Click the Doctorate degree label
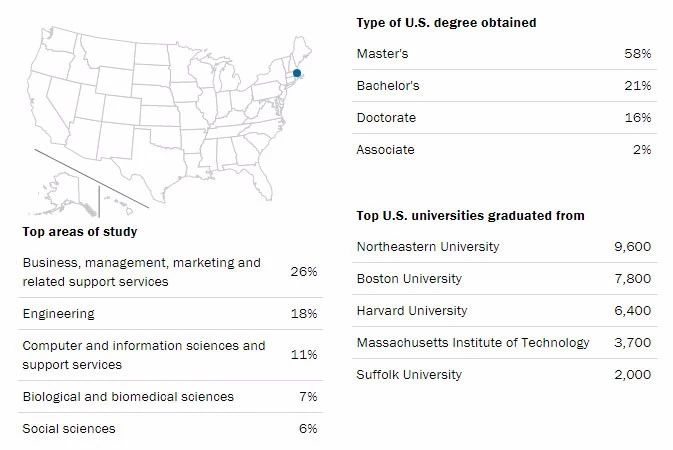 386,118
